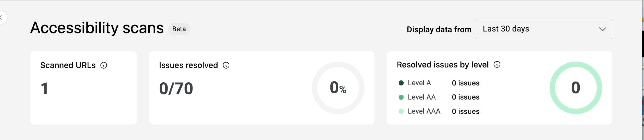This screenshot has width=644, height=140.
Task: Click the Beta badge next to the title
Action: (179, 29)
